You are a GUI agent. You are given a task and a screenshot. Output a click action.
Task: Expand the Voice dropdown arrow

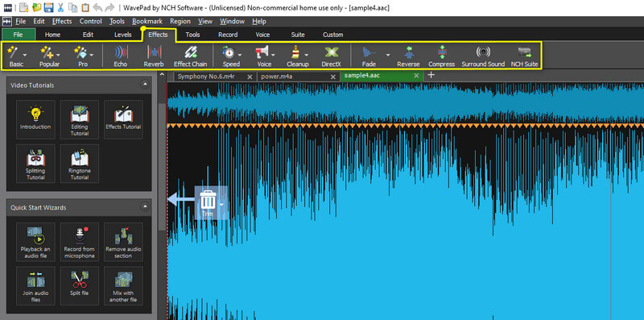point(273,55)
